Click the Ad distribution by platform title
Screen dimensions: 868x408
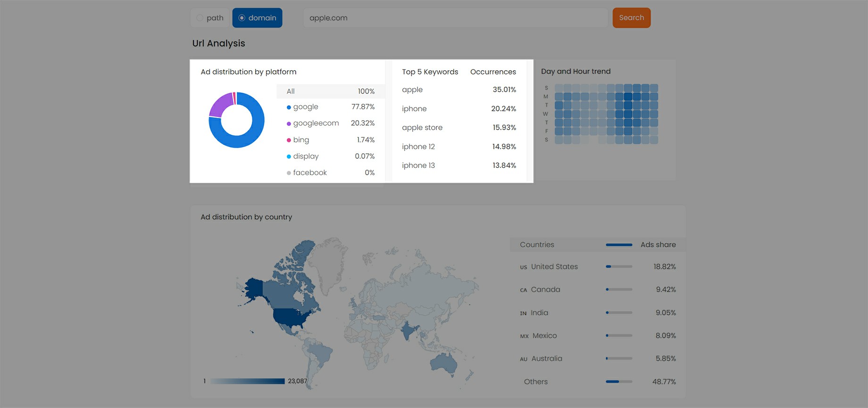point(249,72)
